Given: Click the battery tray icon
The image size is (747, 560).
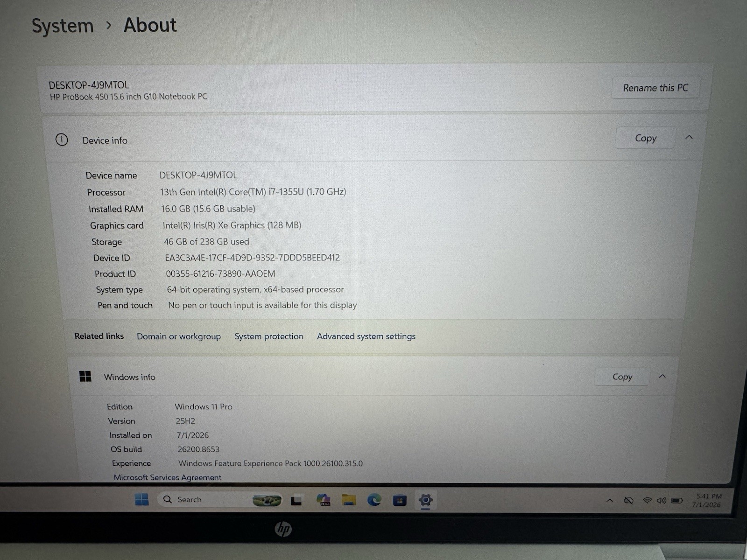Looking at the screenshot, I should pos(677,501).
